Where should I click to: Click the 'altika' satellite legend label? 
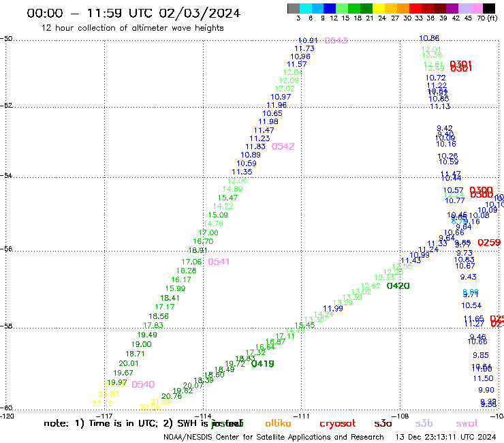(x=278, y=423)
